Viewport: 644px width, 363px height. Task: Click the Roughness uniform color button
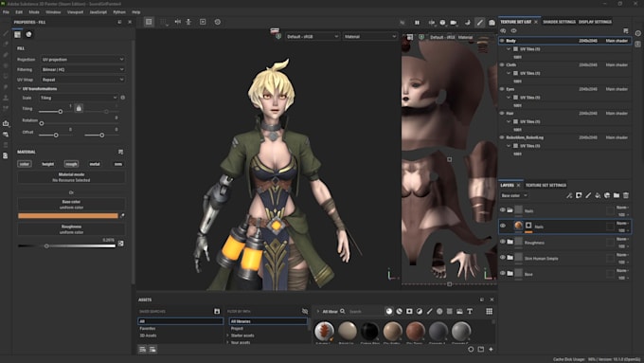(71, 229)
